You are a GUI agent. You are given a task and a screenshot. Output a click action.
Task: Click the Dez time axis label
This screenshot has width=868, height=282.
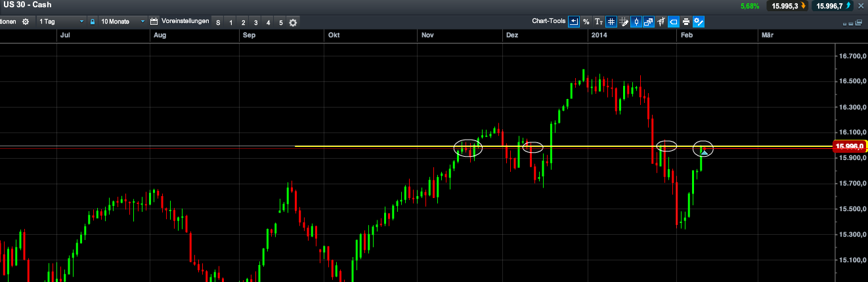512,35
